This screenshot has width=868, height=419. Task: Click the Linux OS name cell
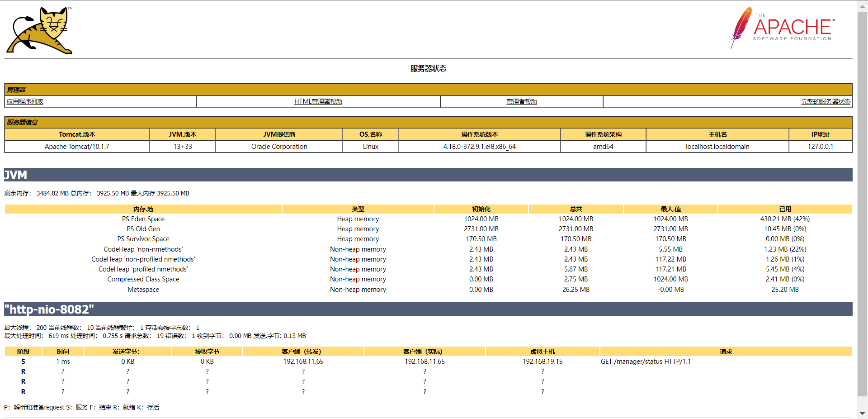pos(371,147)
